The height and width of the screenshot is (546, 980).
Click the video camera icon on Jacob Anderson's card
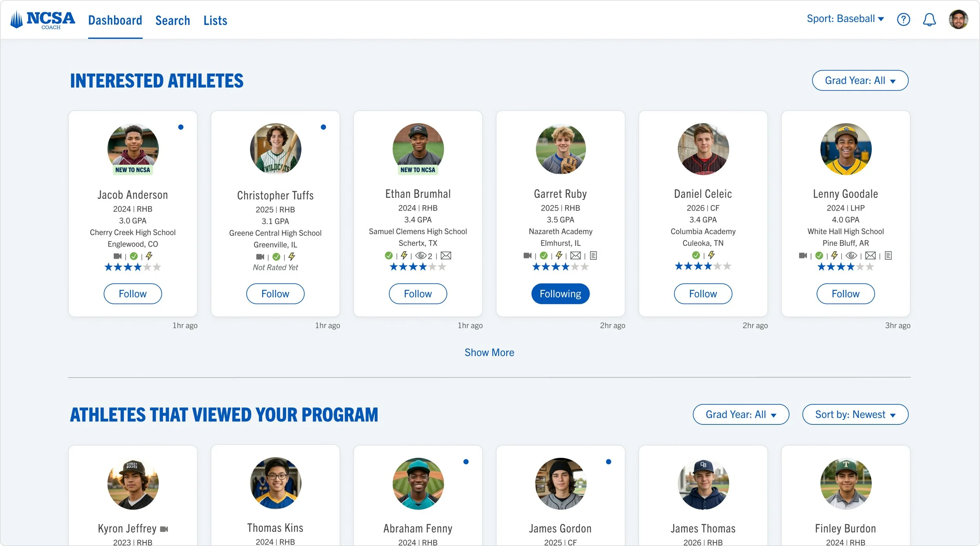[118, 256]
